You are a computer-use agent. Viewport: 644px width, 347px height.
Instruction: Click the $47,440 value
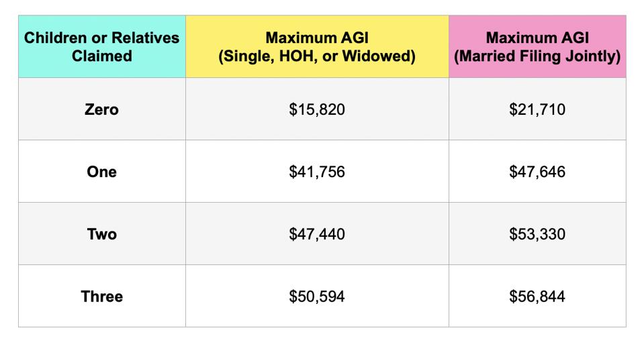point(317,234)
